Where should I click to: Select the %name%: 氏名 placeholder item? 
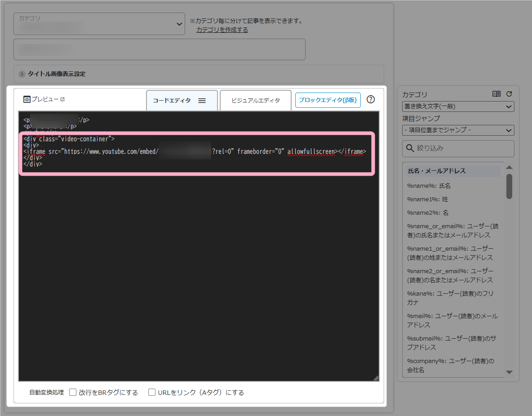point(429,186)
